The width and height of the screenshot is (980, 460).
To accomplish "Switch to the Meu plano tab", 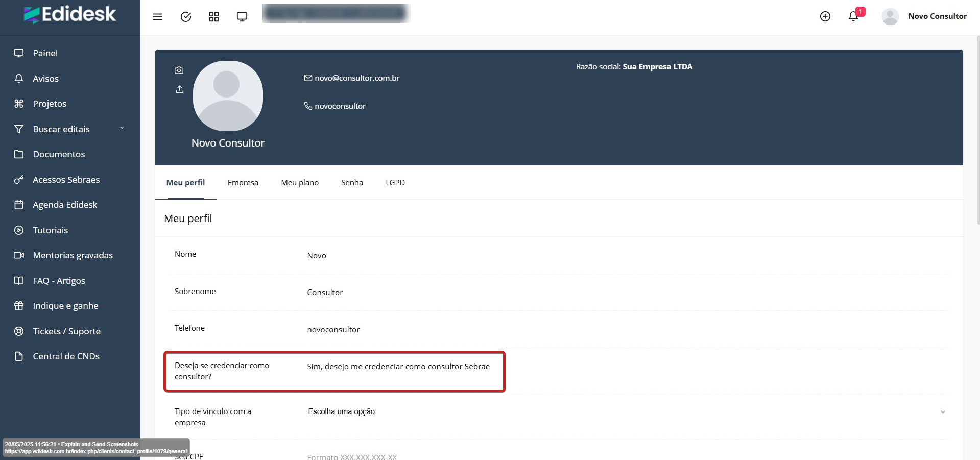I will tap(299, 183).
